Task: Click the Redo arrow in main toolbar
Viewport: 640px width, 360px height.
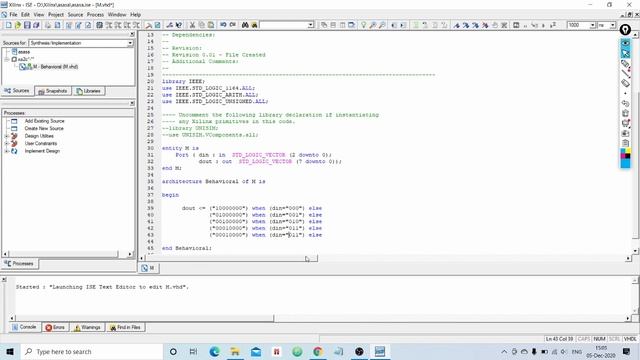Action: 232,25
